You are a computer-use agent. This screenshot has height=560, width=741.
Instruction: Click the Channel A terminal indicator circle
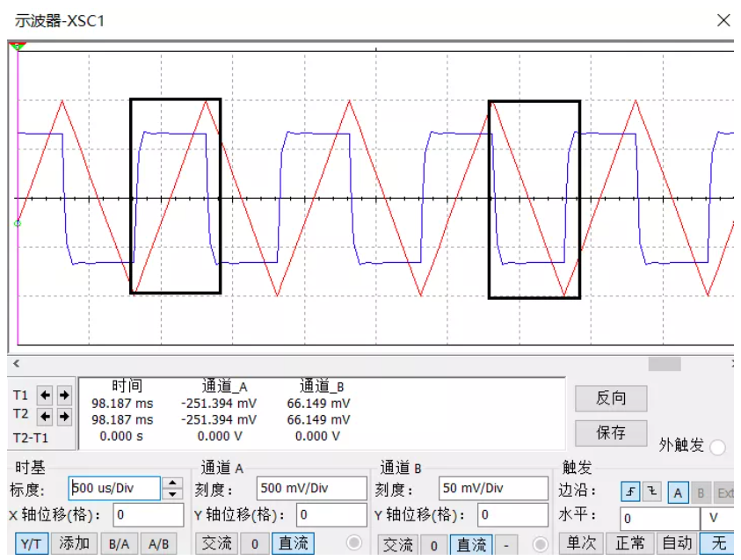tap(354, 543)
